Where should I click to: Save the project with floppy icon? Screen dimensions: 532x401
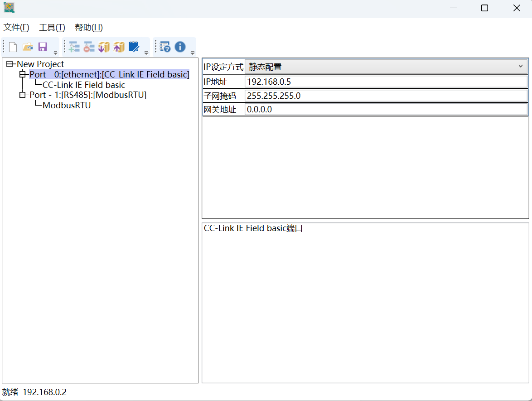[x=43, y=47]
